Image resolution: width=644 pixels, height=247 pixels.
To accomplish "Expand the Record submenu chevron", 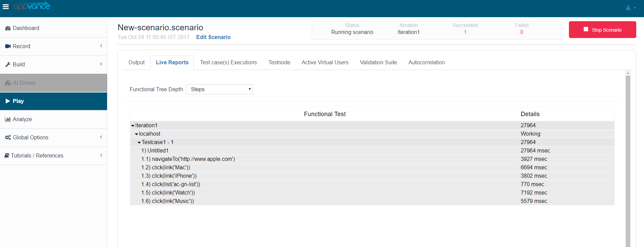I will pyautogui.click(x=101, y=46).
